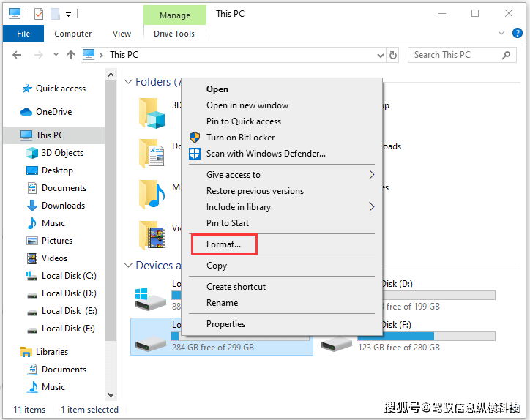530x420 pixels.
Task: Choose Format... from the context menu
Action: click(223, 244)
